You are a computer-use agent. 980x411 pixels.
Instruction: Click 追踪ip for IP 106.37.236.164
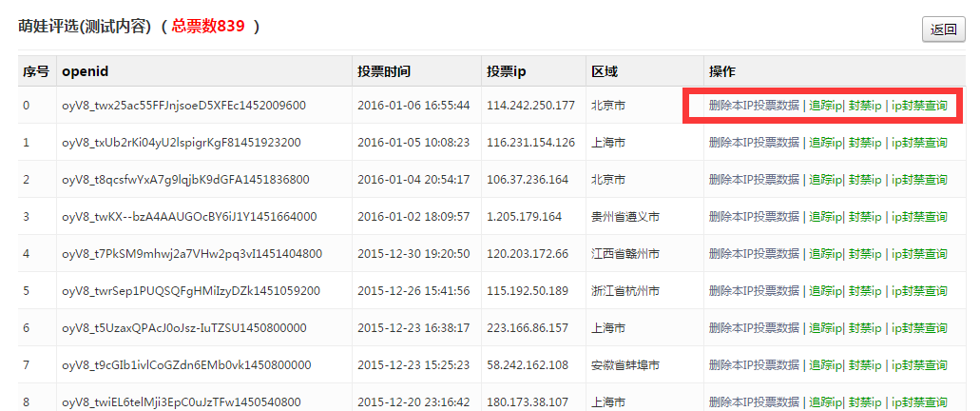point(825,180)
